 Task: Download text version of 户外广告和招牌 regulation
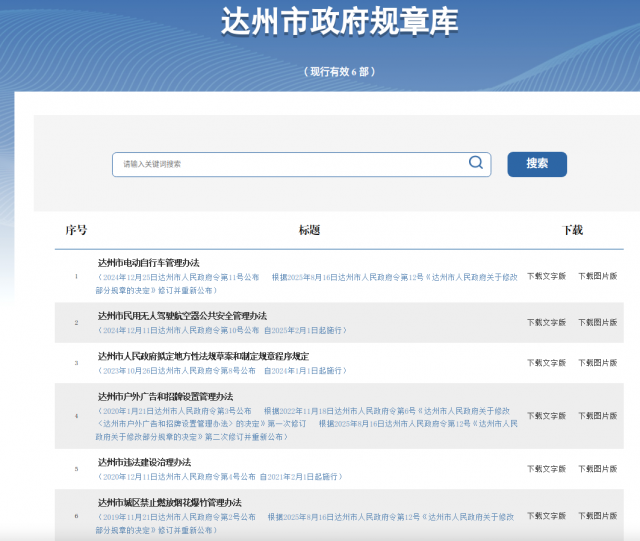click(546, 416)
